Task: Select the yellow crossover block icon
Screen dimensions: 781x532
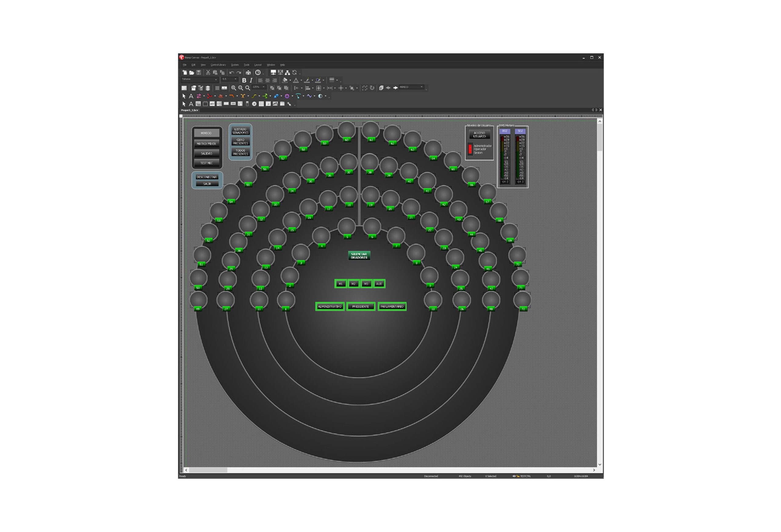Action: coord(243,96)
